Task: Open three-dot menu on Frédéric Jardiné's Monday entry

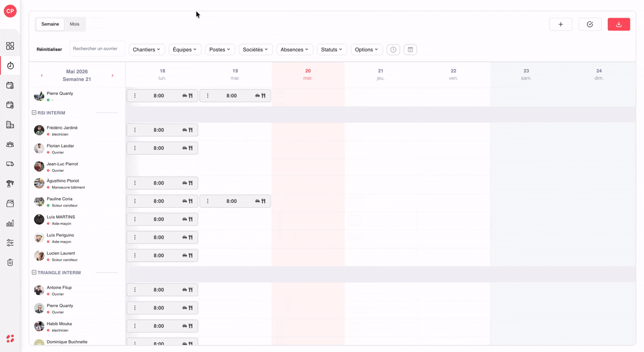Action: [135, 130]
